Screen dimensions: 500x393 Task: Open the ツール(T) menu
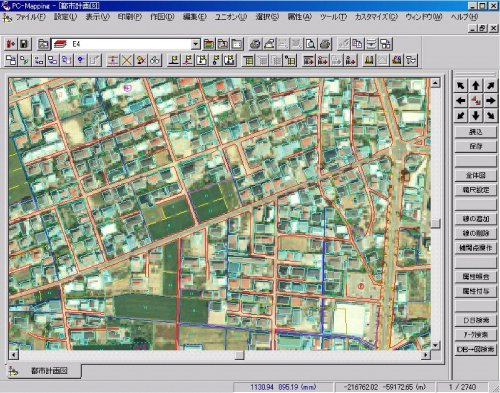pos(333,17)
